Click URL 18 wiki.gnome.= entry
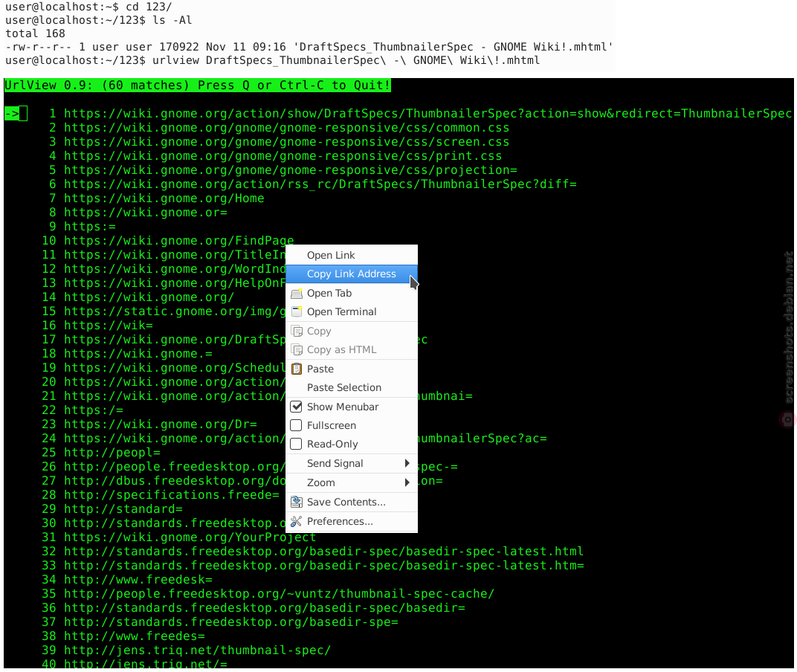 138,354
